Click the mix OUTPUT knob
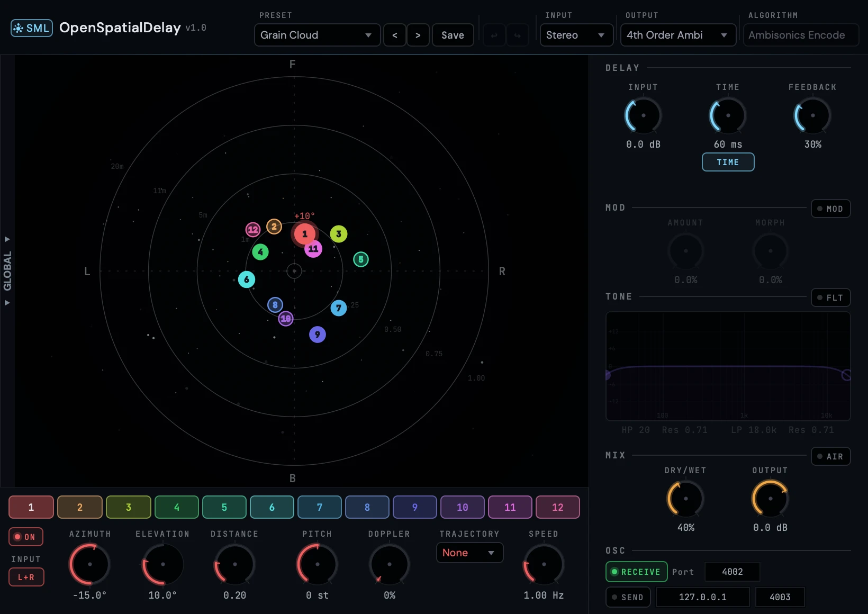 click(x=771, y=499)
